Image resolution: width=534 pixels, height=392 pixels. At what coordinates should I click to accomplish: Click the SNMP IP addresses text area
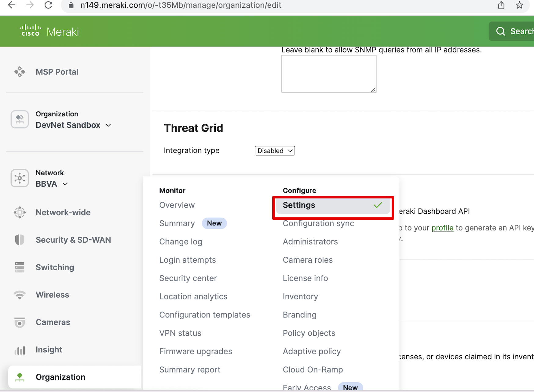[328, 74]
